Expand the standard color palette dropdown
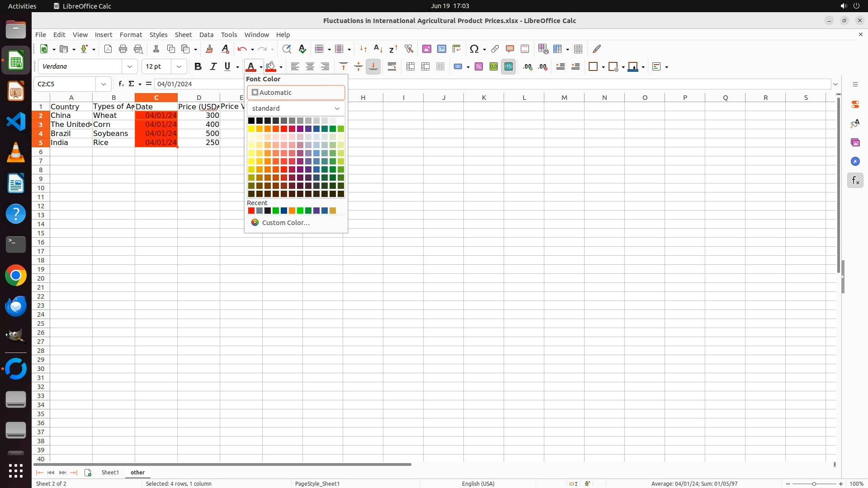The height and width of the screenshot is (488, 868). (x=296, y=108)
